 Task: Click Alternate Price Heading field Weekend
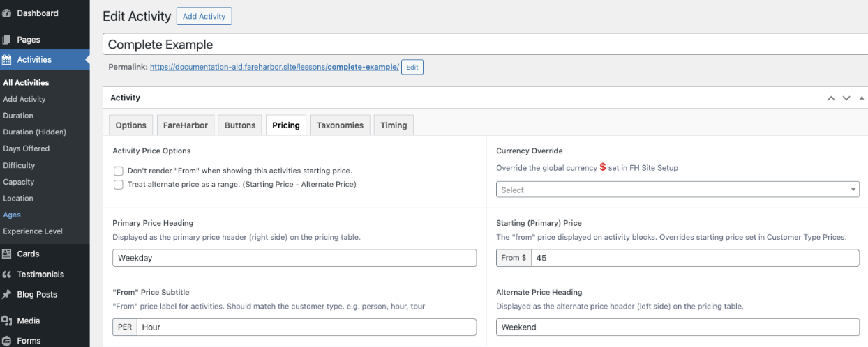[678, 327]
